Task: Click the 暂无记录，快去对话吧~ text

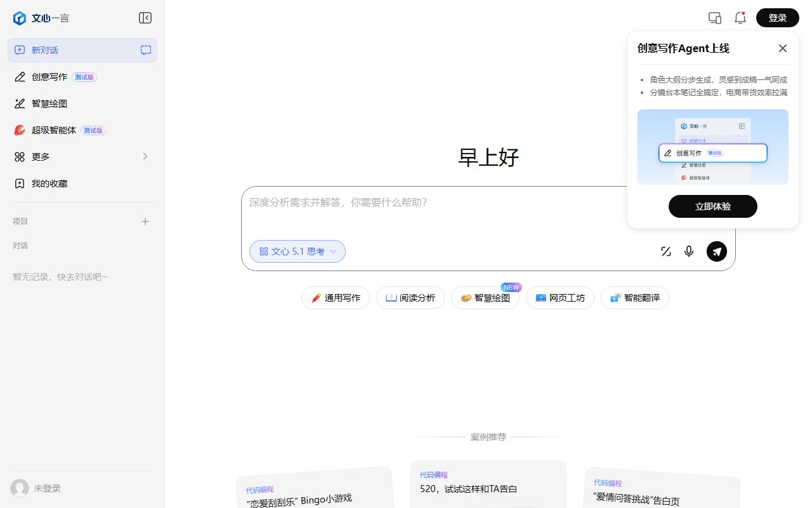Action: click(60, 277)
